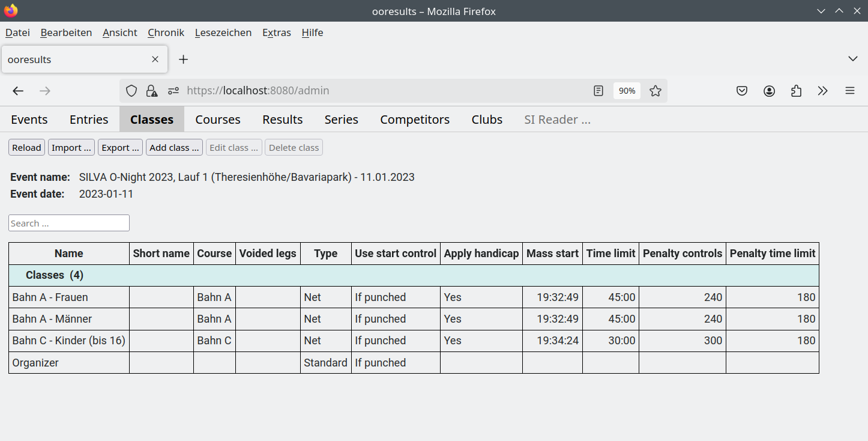Click the Apply handicap column header
The width and height of the screenshot is (868, 441).
click(481, 254)
